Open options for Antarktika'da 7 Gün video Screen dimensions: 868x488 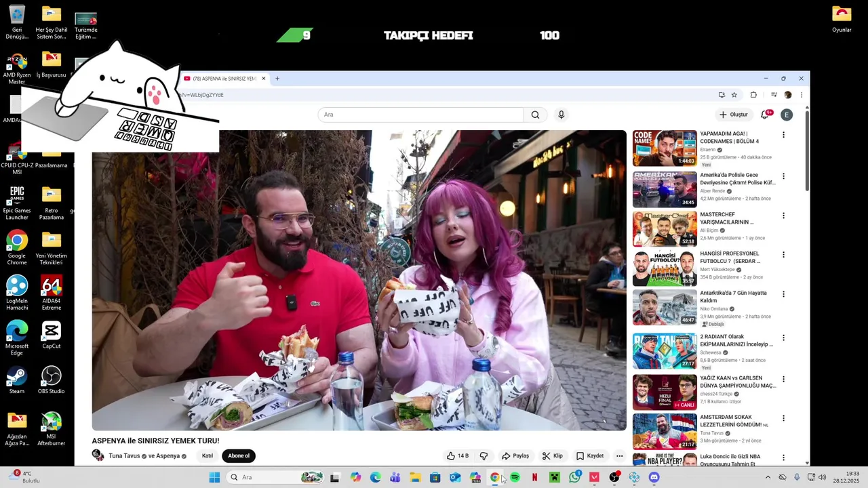[783, 294]
